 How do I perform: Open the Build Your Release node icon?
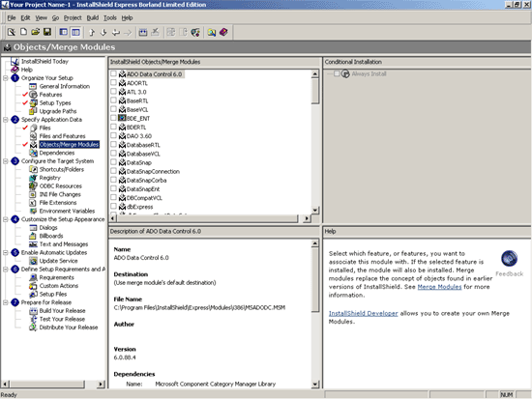coord(33,310)
